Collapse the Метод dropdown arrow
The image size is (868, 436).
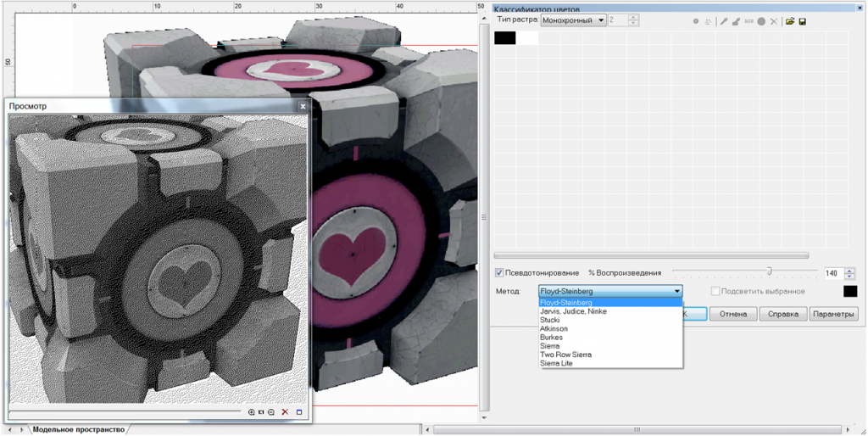click(676, 291)
